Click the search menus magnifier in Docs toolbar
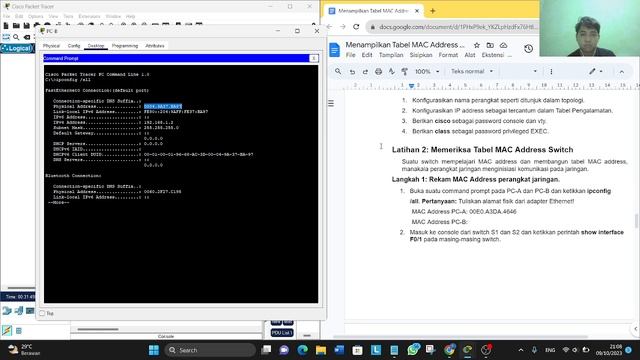640x360 pixels. [x=338, y=71]
